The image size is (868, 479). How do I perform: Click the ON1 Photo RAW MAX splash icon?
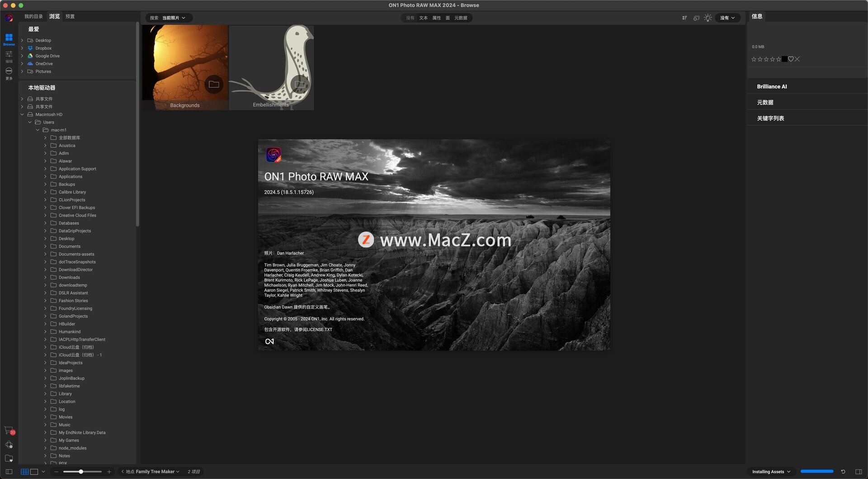pos(274,155)
